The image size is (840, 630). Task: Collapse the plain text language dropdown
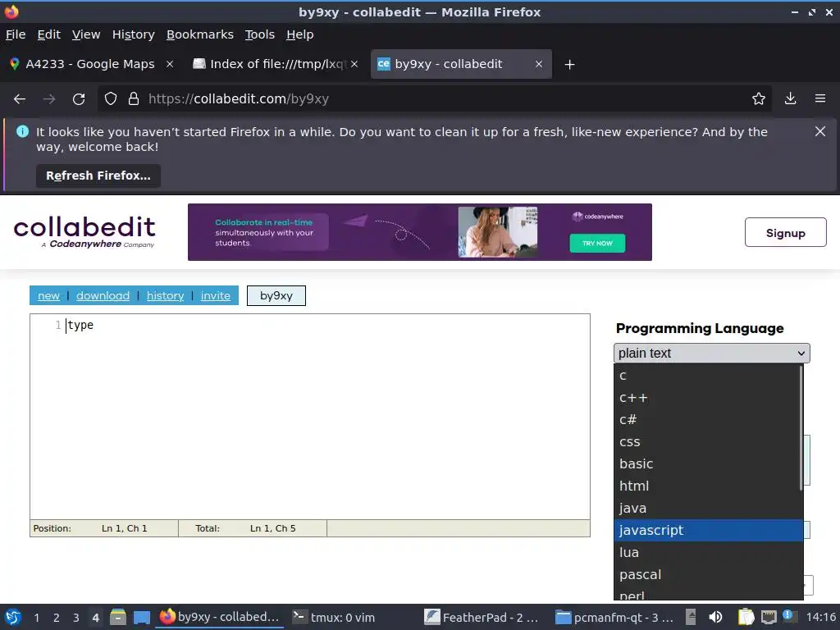coord(711,354)
